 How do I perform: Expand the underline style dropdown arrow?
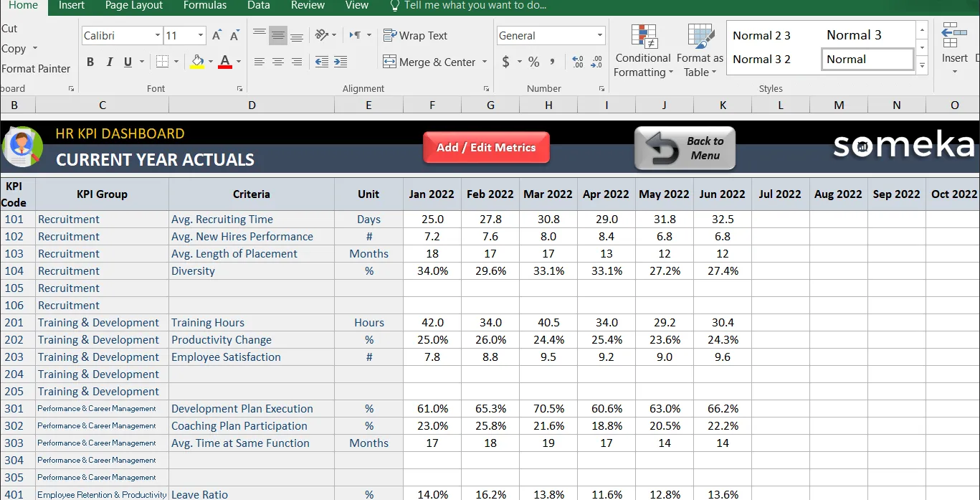142,62
